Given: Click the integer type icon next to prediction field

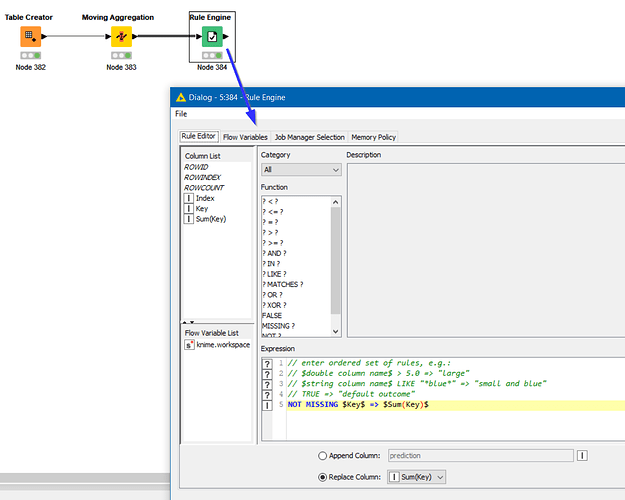Looking at the screenshot, I should tap(582, 455).
